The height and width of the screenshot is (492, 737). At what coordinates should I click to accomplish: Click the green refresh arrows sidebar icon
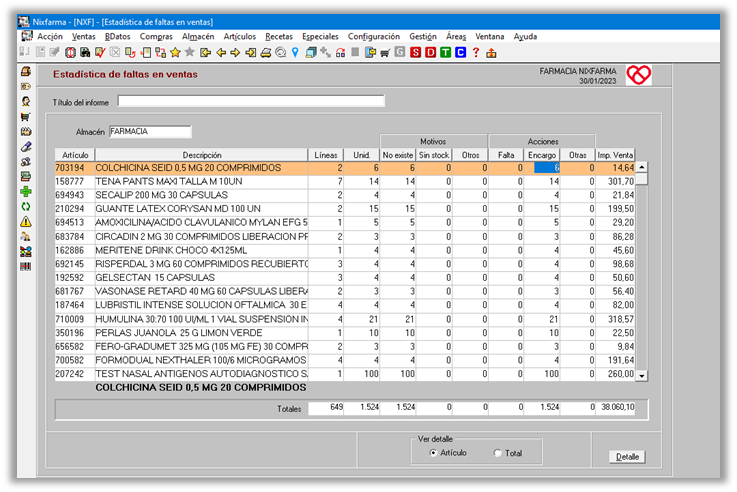(x=26, y=207)
